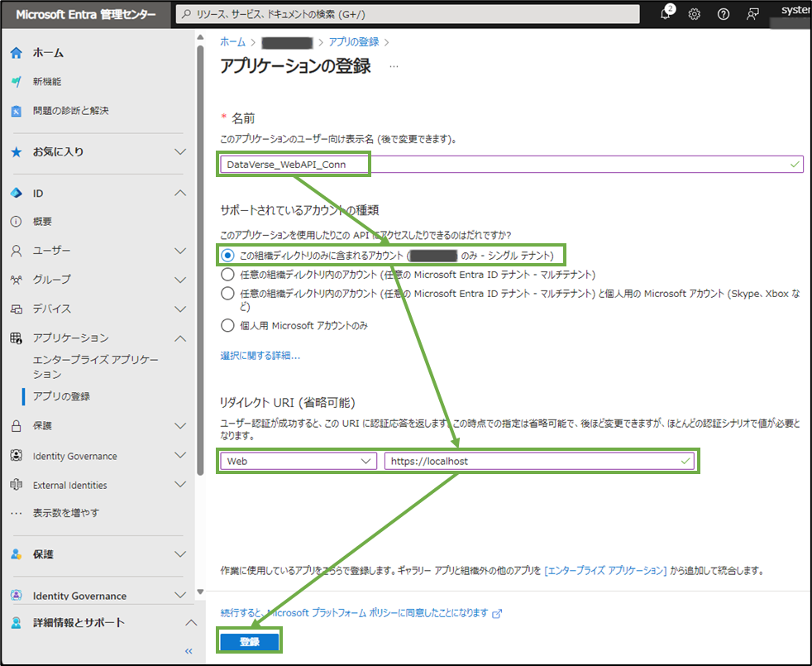The height and width of the screenshot is (666, 812).
Task: Click the 表示数を増やす ellipsis icon
Action: point(17,513)
